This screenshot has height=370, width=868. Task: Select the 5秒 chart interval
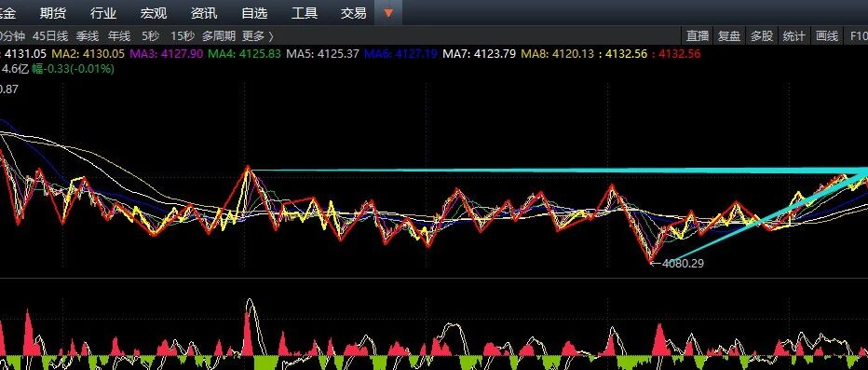pyautogui.click(x=151, y=36)
